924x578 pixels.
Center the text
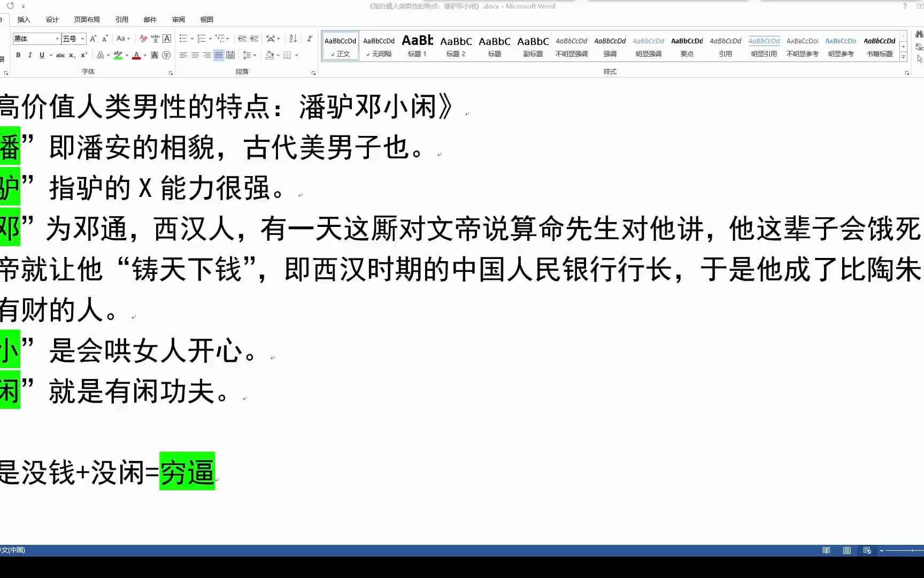tap(195, 55)
